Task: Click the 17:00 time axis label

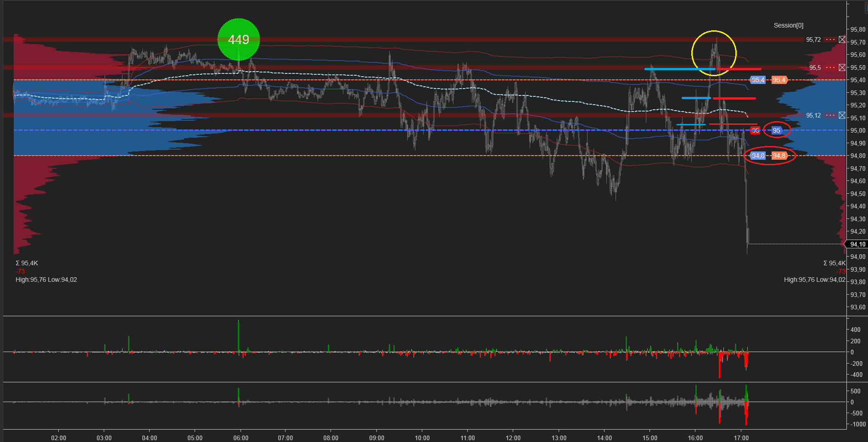Action: [x=741, y=438]
